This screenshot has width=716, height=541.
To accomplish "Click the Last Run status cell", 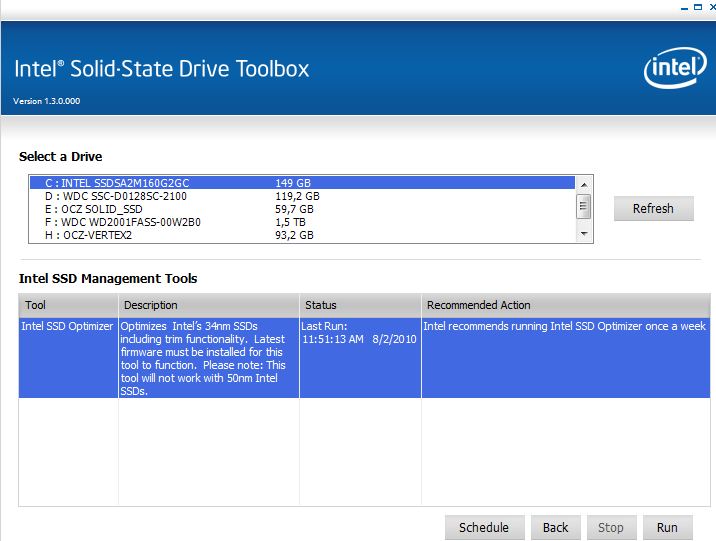I will click(x=360, y=358).
